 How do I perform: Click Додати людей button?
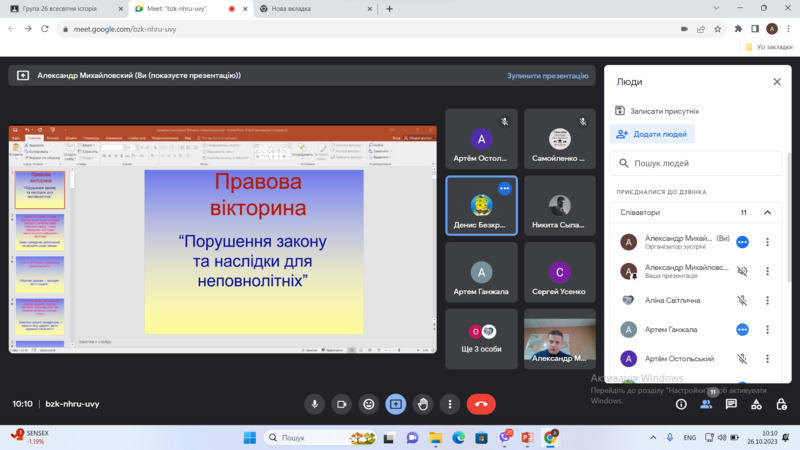tap(653, 134)
